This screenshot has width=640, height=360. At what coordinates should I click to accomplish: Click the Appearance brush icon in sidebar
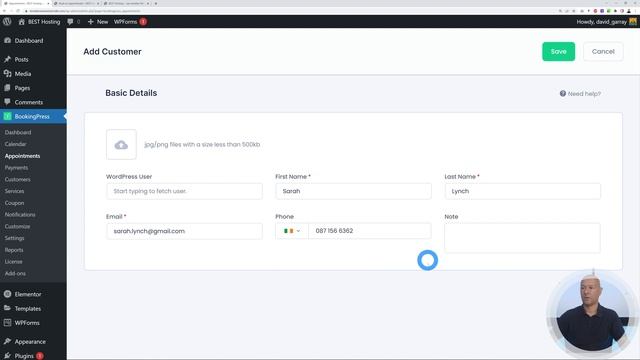(7, 341)
